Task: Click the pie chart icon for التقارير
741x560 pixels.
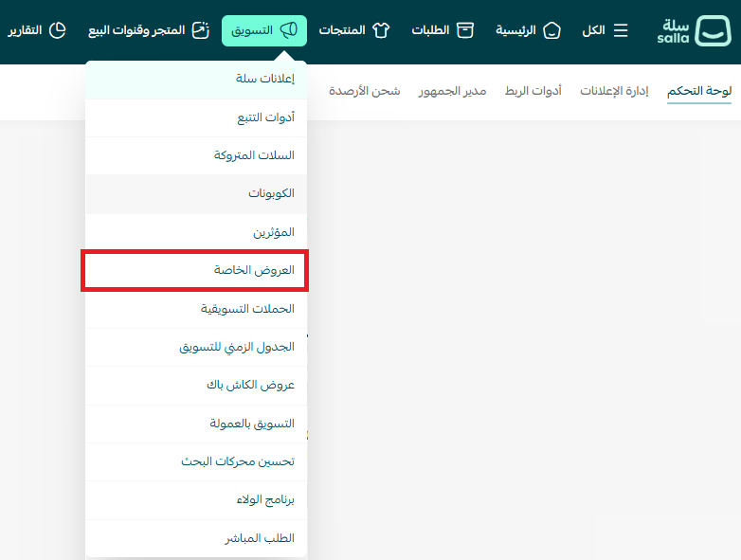Action: pyautogui.click(x=57, y=30)
